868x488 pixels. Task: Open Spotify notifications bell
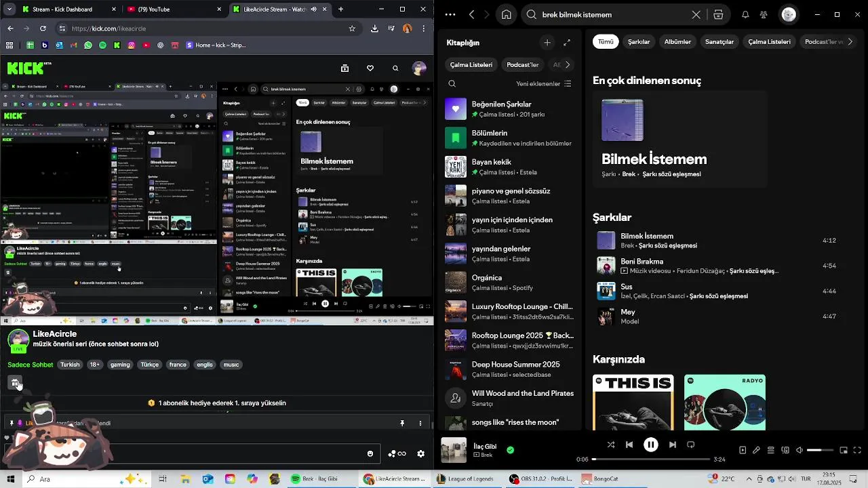pyautogui.click(x=745, y=15)
